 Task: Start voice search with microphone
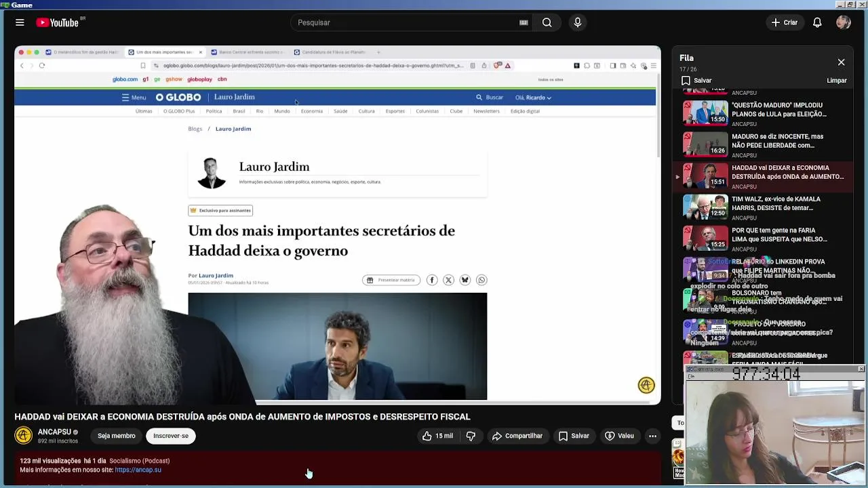(x=578, y=22)
